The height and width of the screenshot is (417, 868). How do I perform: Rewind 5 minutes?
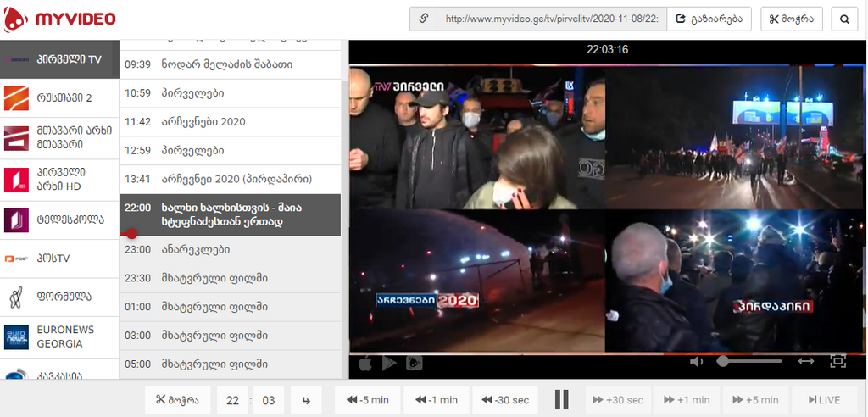point(368,400)
